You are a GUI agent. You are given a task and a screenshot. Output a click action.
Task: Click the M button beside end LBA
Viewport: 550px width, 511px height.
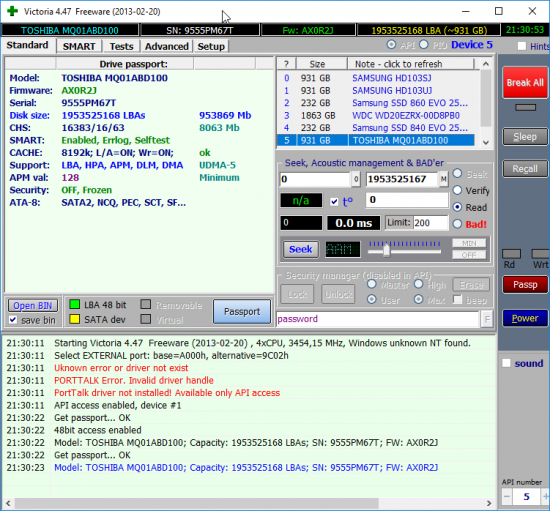[x=443, y=179]
